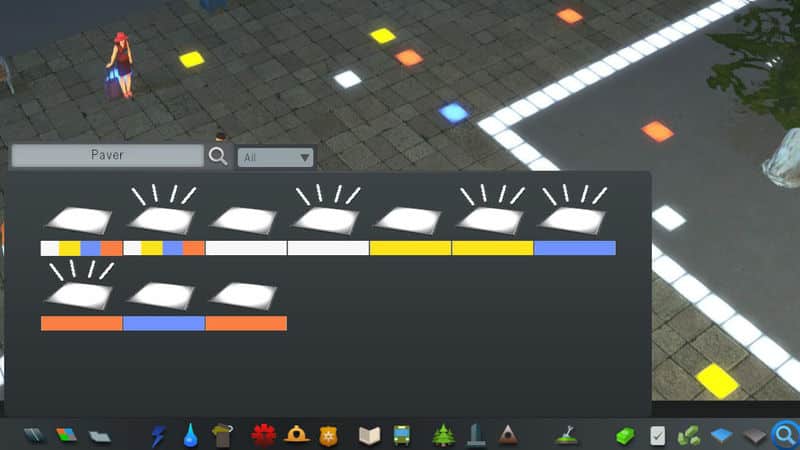Expand the All filter dropdown
The width and height of the screenshot is (800, 450).
pos(276,157)
